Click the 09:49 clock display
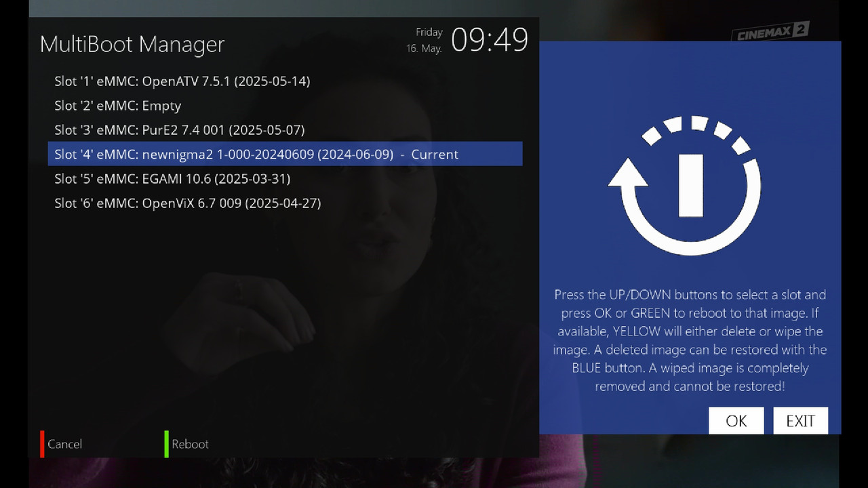This screenshot has width=868, height=488. click(x=490, y=40)
